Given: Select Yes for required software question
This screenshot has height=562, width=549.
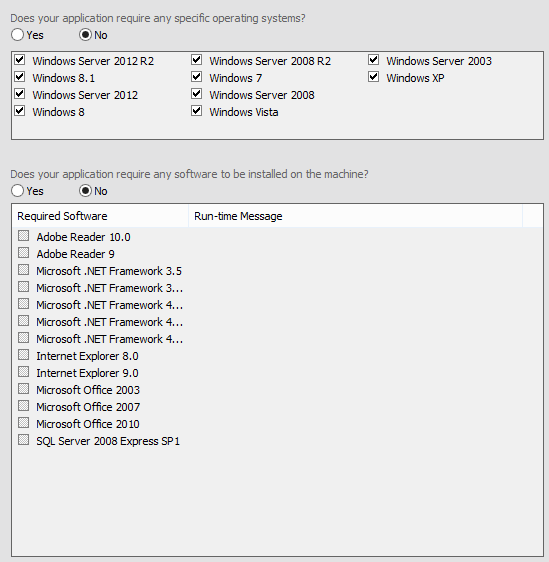Looking at the screenshot, I should click(17, 191).
